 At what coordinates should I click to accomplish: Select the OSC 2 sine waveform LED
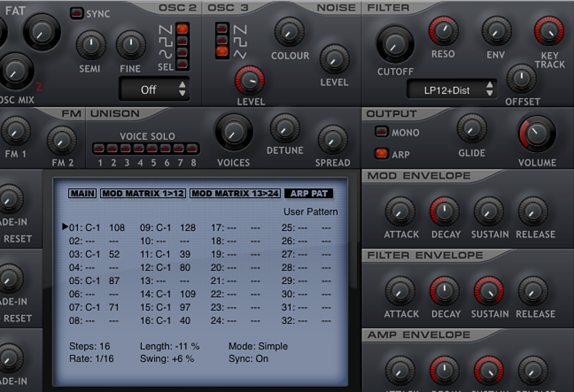(182, 52)
